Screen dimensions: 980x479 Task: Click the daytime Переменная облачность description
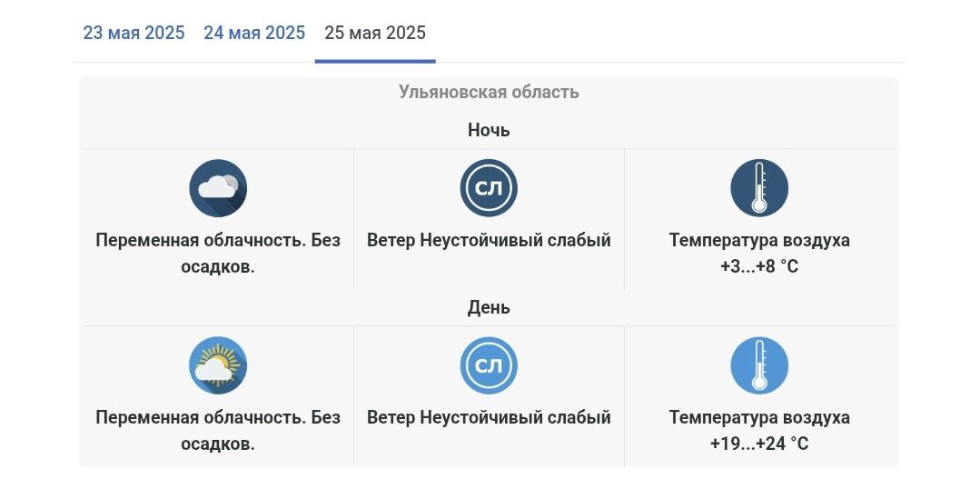(x=218, y=430)
